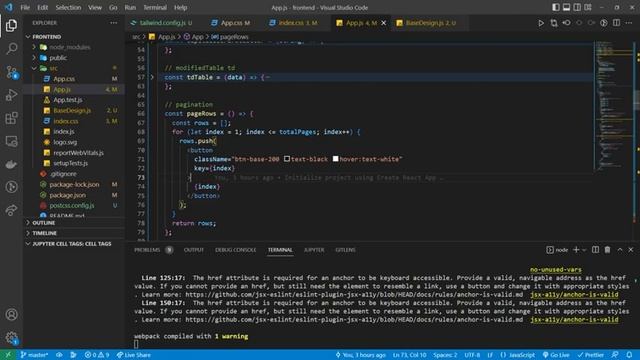This screenshot has height=360, width=640.
Task: Open package.json in file explorer
Action: coord(67,195)
